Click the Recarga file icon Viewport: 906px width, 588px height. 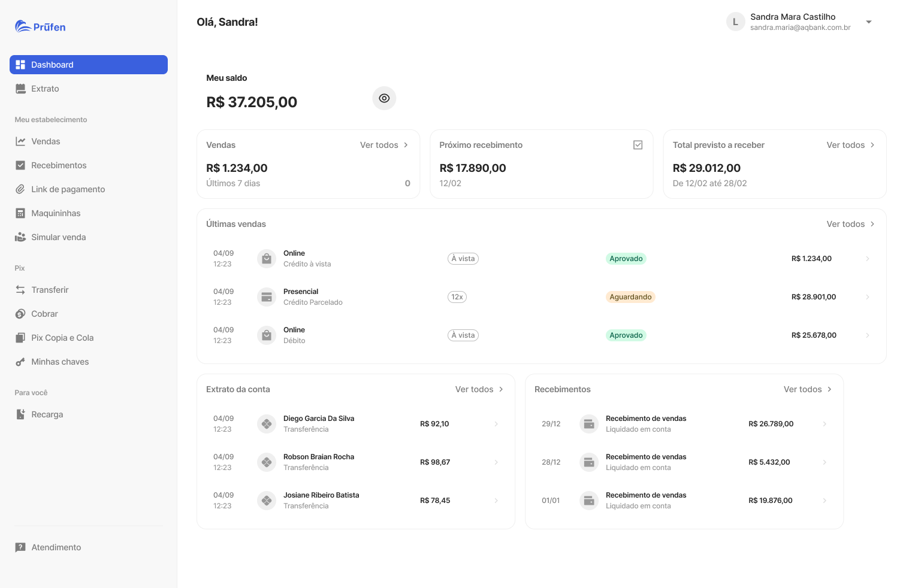tap(20, 414)
